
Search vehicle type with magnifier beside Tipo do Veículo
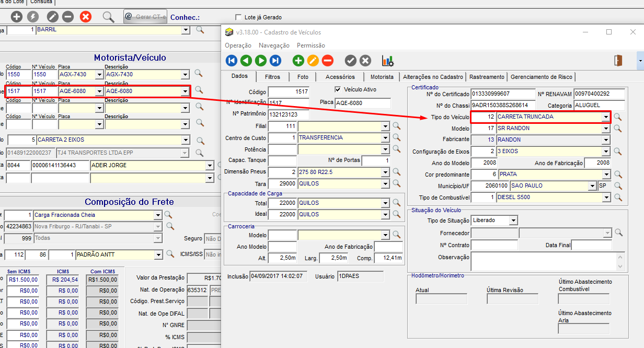(x=618, y=117)
